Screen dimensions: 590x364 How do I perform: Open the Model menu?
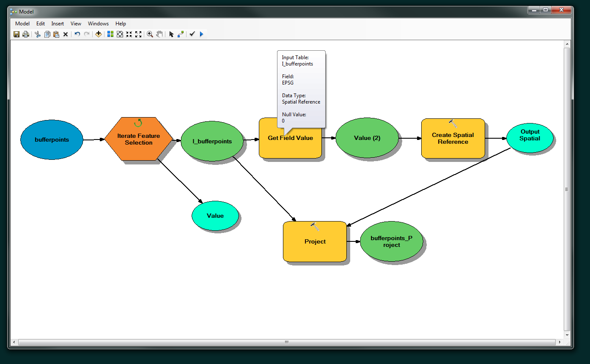tap(22, 24)
